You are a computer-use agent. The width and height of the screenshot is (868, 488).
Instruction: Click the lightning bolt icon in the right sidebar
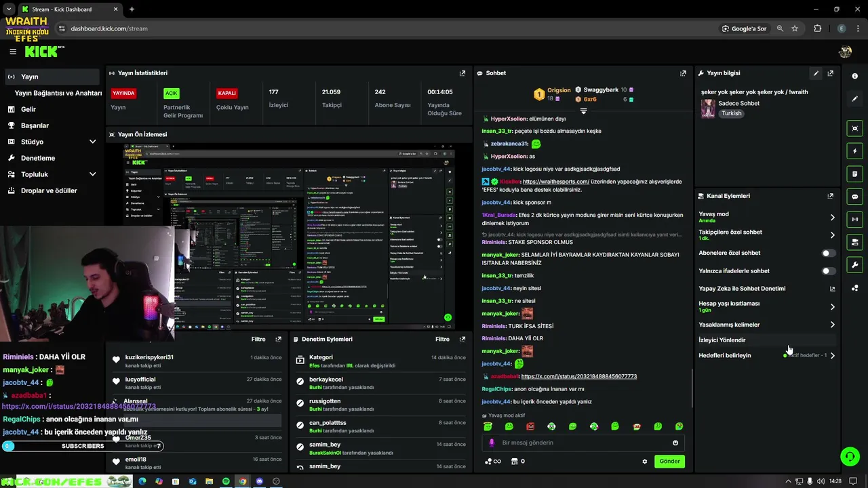click(x=855, y=151)
